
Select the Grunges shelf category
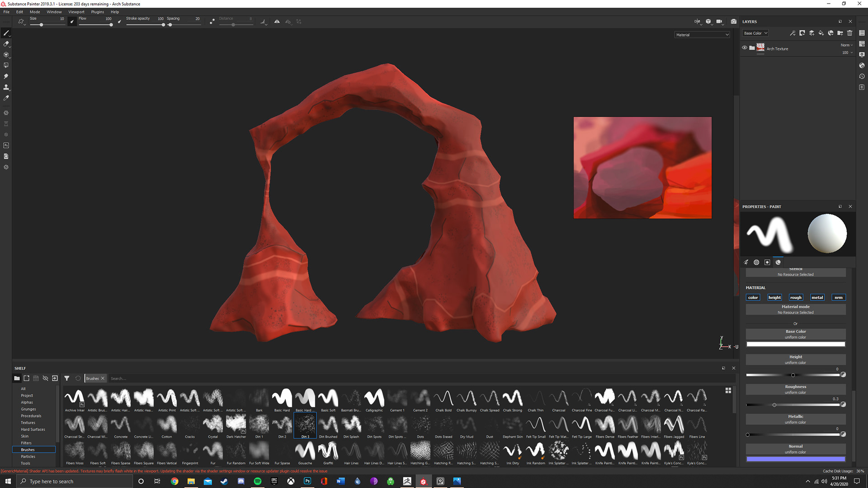click(28, 409)
